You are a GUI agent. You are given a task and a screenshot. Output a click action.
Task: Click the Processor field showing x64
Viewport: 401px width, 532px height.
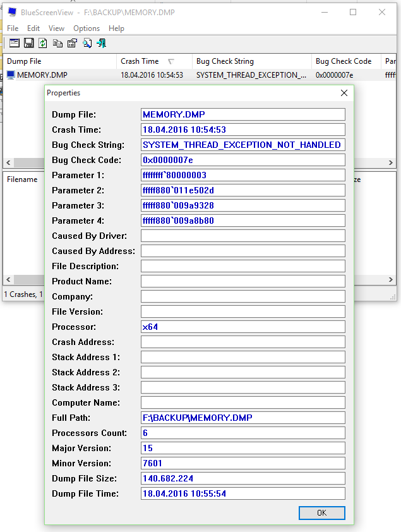[243, 327]
